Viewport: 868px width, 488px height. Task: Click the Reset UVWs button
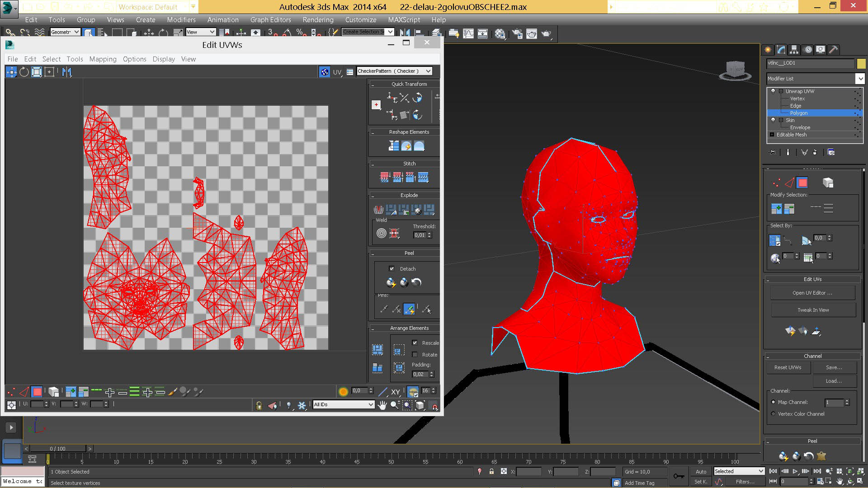(x=788, y=367)
